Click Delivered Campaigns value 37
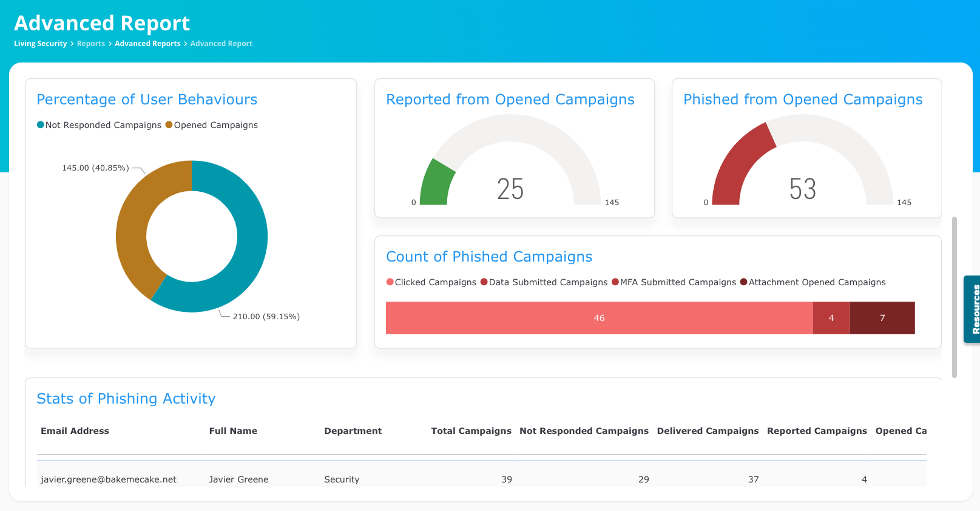This screenshot has height=511, width=980. (x=754, y=479)
